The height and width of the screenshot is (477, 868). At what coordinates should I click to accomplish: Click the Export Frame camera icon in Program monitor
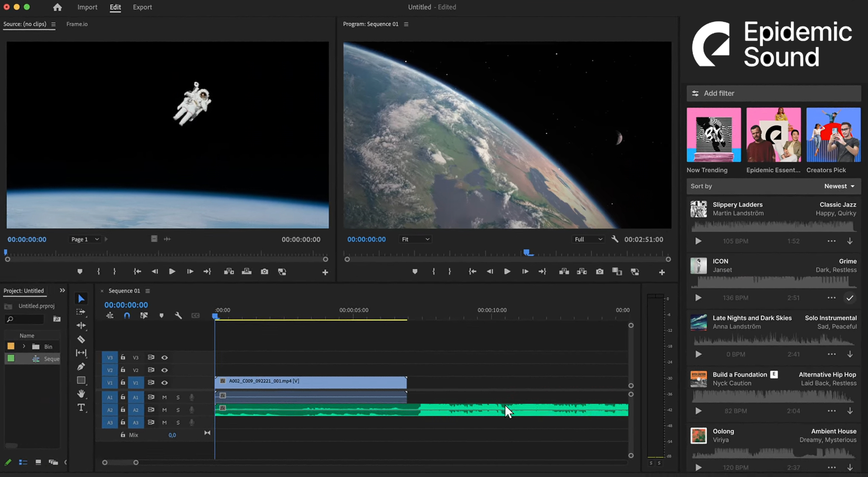(600, 272)
